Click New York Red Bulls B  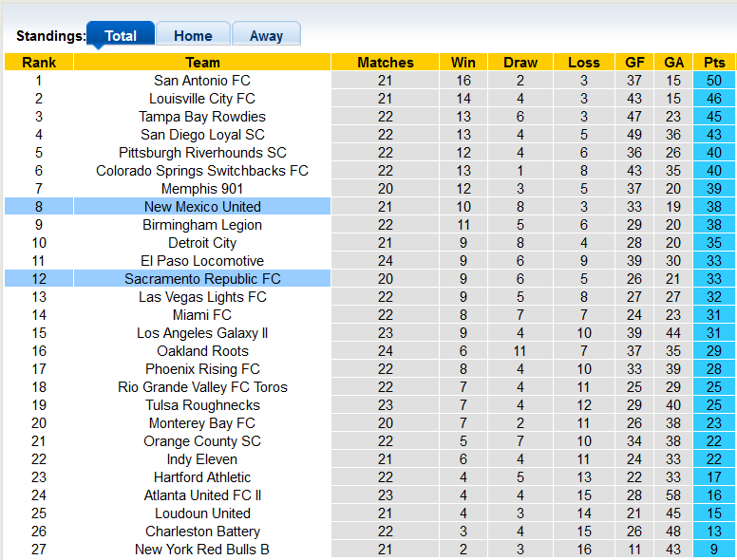(202, 550)
